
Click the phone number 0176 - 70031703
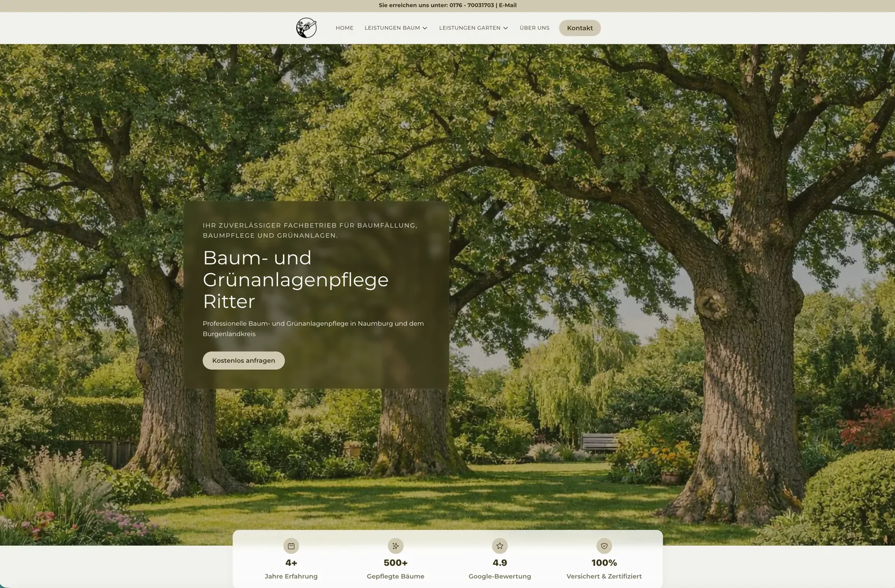pyautogui.click(x=471, y=5)
